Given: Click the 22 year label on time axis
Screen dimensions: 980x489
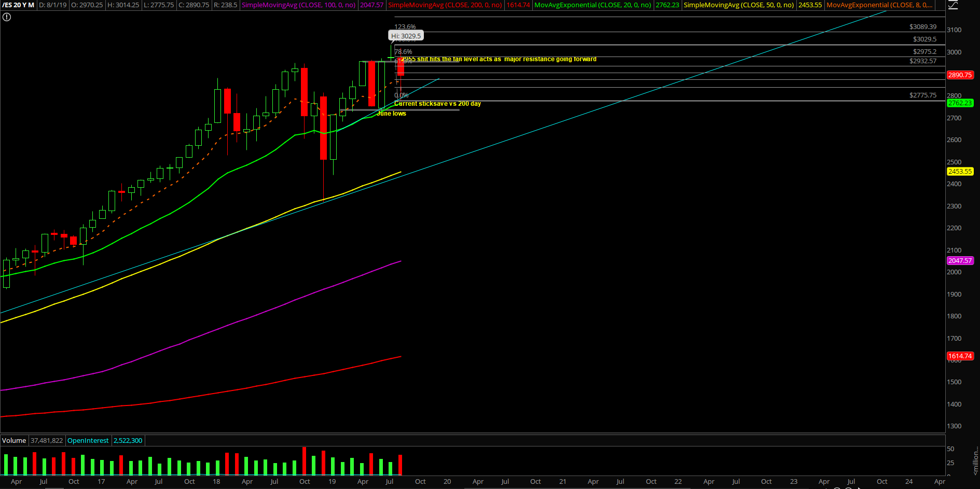Looking at the screenshot, I should [678, 481].
